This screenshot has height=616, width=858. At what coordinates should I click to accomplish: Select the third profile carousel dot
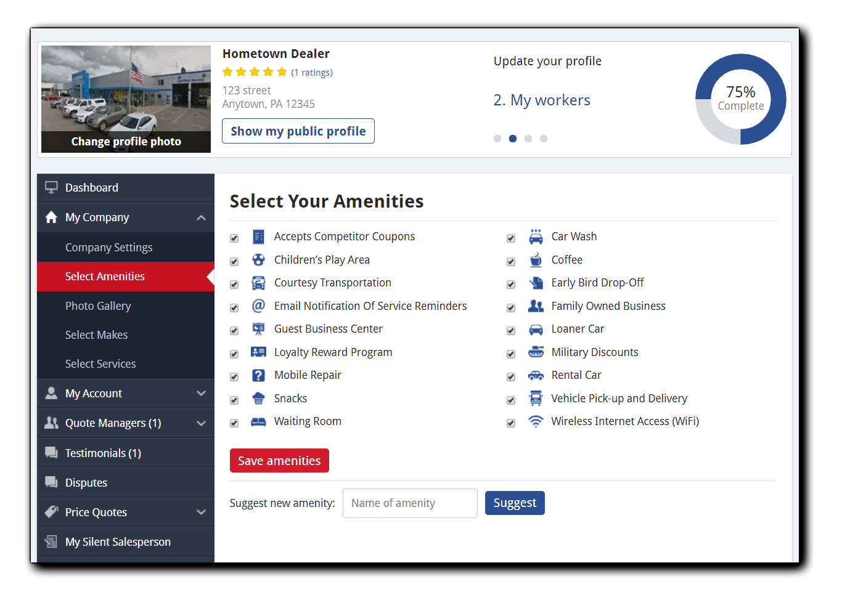(528, 139)
